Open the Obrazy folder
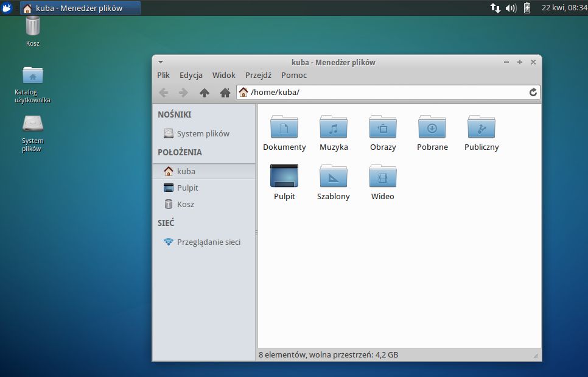Screen dimensions: 588x377 point(383,128)
